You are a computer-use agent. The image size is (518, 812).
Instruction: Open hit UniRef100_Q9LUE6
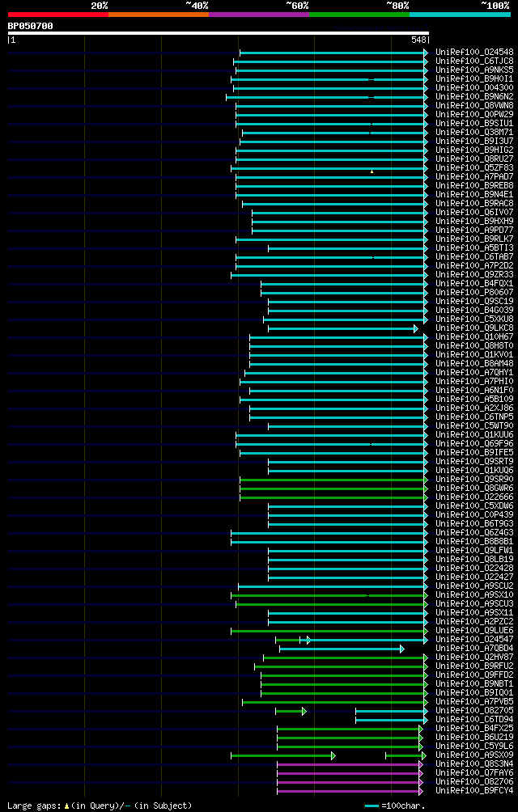pos(474,630)
